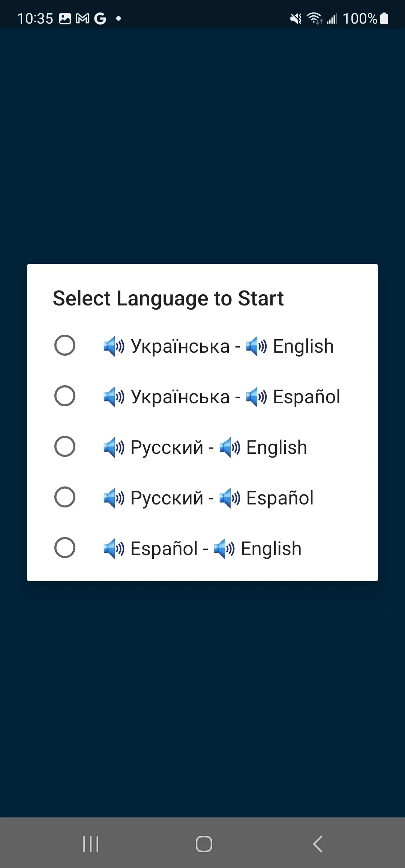The width and height of the screenshot is (405, 868).
Task: Tap the Gmail notification icon in status bar
Action: pyautogui.click(x=82, y=18)
